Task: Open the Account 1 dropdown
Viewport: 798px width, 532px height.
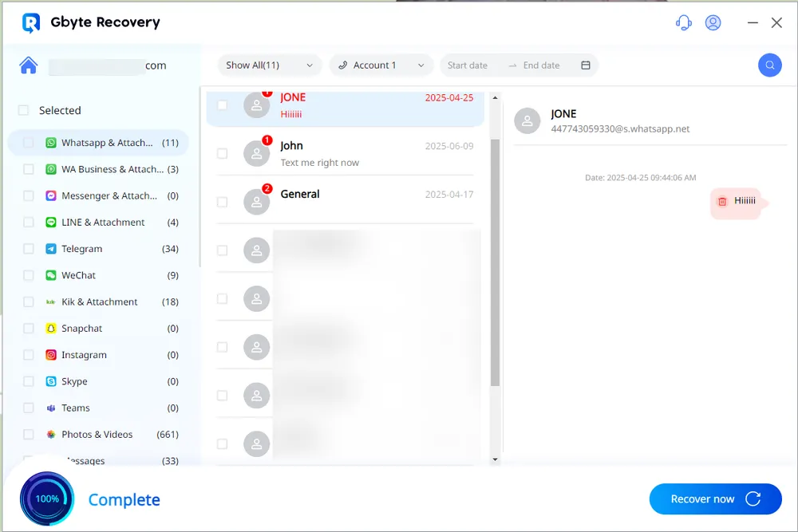Action: click(x=381, y=65)
